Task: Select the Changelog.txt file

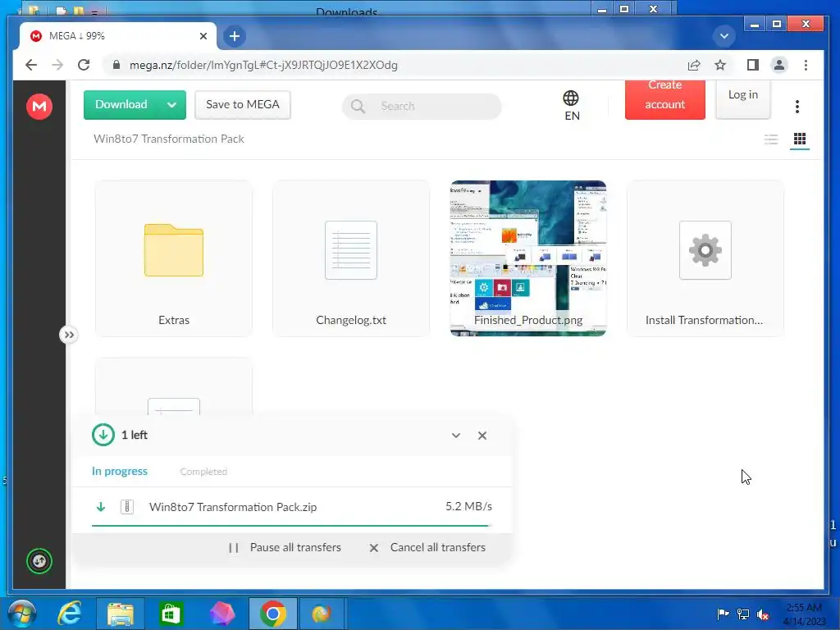Action: pyautogui.click(x=351, y=258)
